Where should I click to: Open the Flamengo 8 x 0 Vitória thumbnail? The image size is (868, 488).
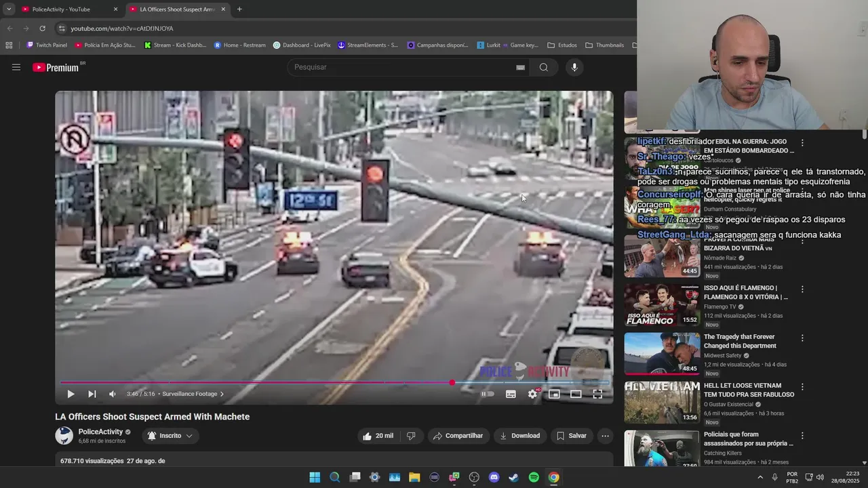(x=662, y=304)
